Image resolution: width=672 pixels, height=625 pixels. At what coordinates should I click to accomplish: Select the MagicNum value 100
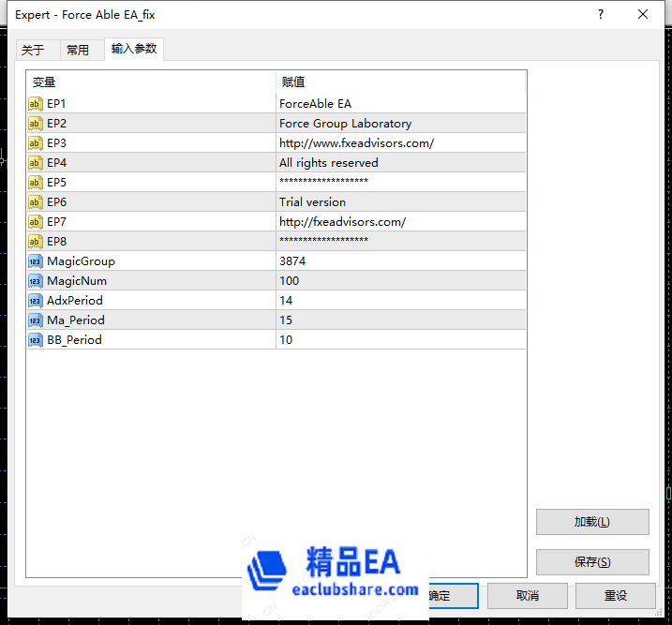(290, 281)
